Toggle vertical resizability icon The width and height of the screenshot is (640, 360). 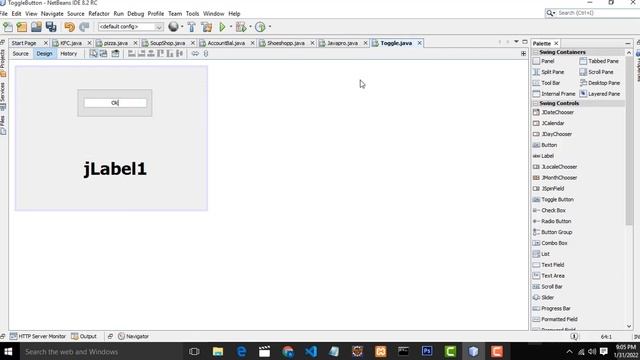(206, 53)
